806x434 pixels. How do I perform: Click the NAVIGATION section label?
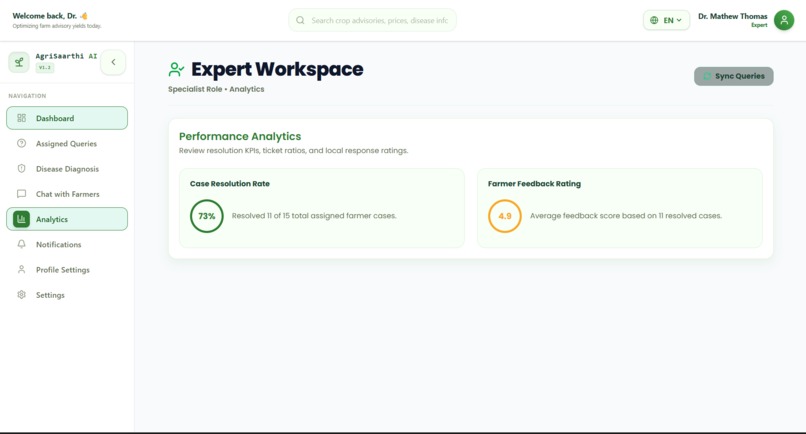click(27, 96)
